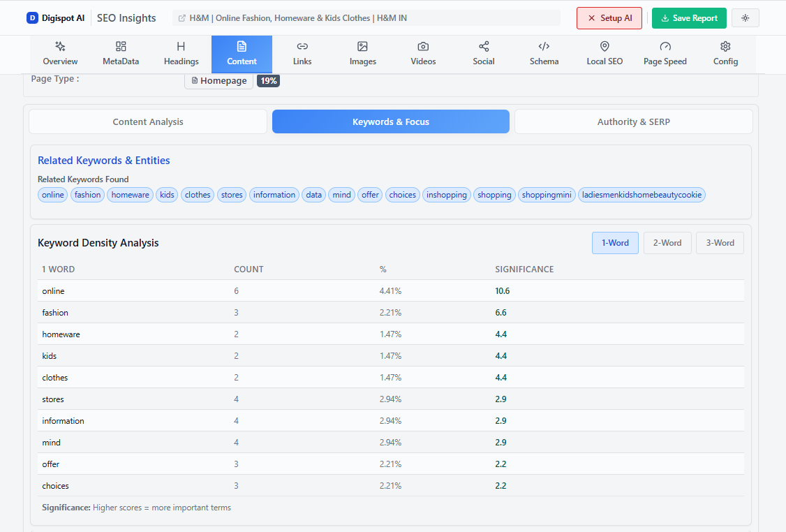
Task: Click the 'information' row in density table
Action: tap(390, 421)
